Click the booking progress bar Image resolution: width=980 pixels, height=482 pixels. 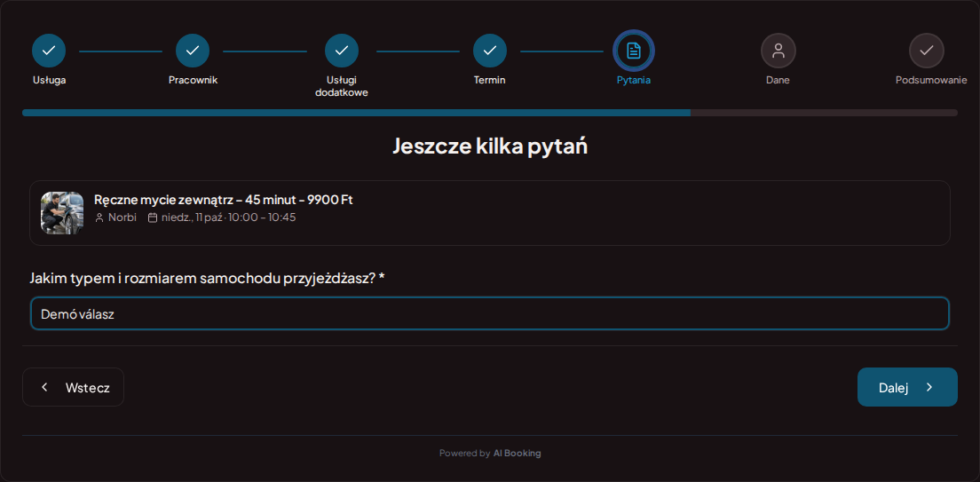pos(489,113)
